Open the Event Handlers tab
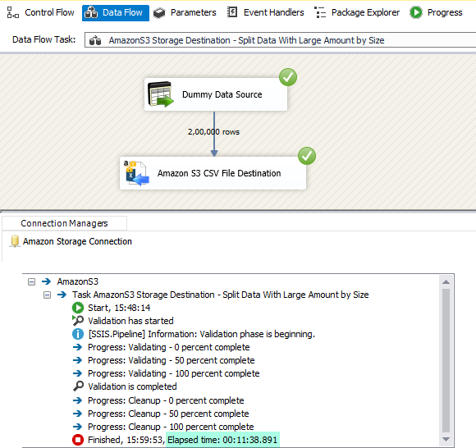 coord(266,13)
